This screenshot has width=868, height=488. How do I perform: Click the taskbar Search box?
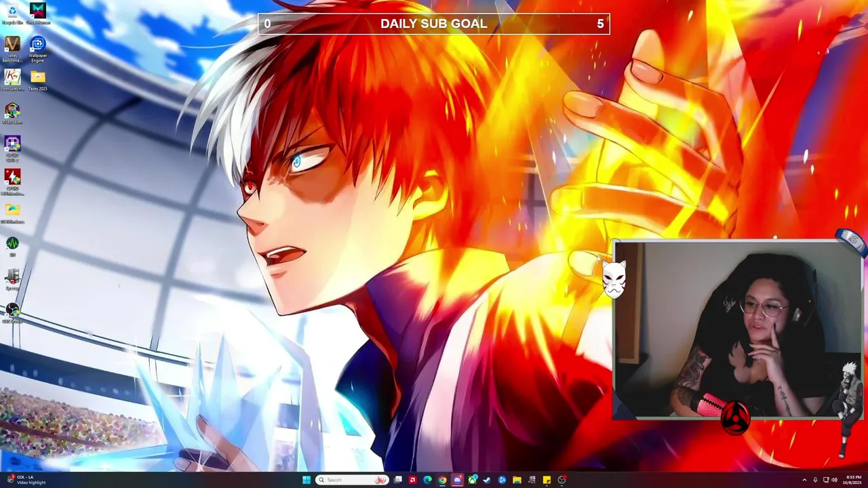pyautogui.click(x=353, y=480)
